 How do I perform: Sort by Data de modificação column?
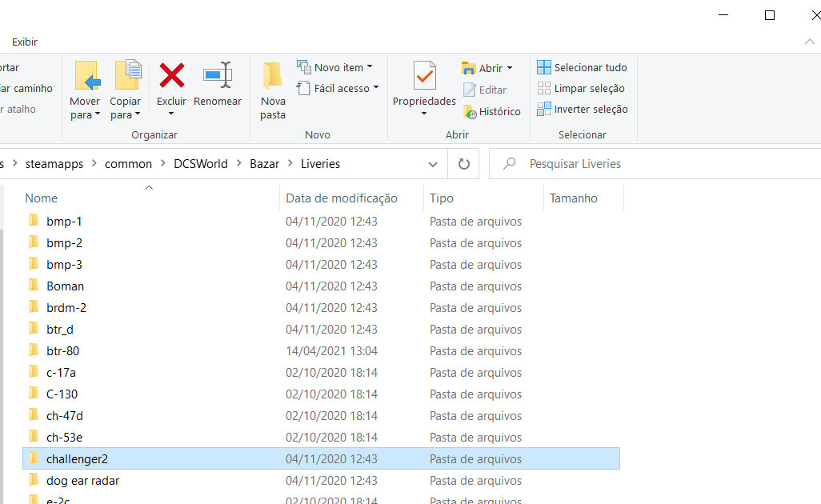point(342,198)
